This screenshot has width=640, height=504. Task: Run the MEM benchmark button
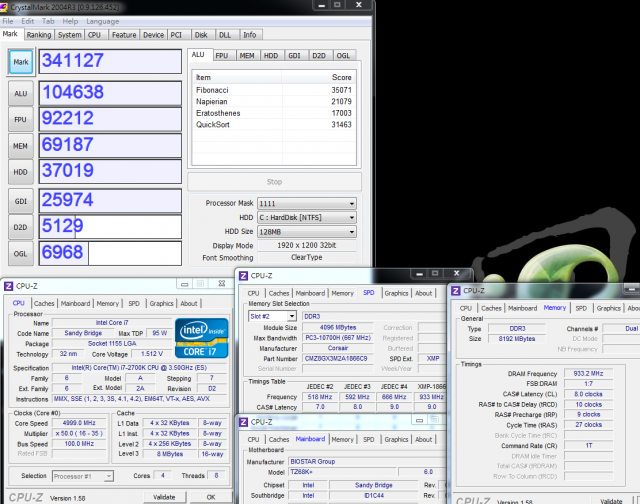tap(21, 146)
